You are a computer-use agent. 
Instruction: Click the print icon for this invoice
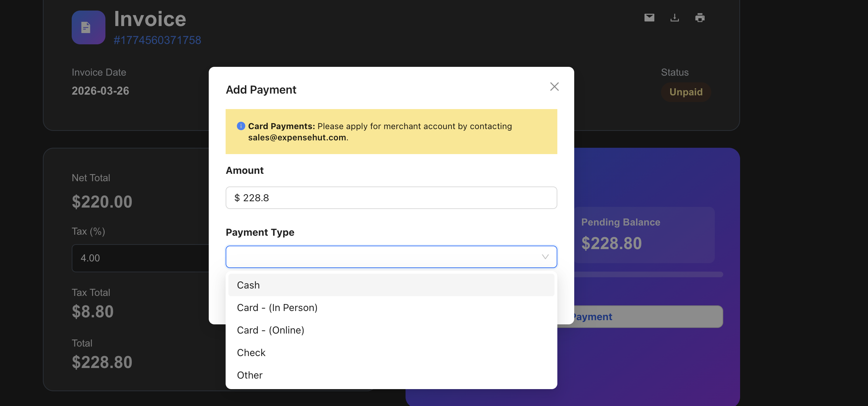tap(700, 17)
